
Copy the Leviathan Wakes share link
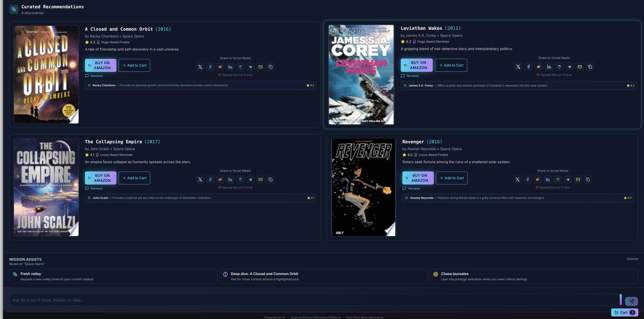click(590, 67)
